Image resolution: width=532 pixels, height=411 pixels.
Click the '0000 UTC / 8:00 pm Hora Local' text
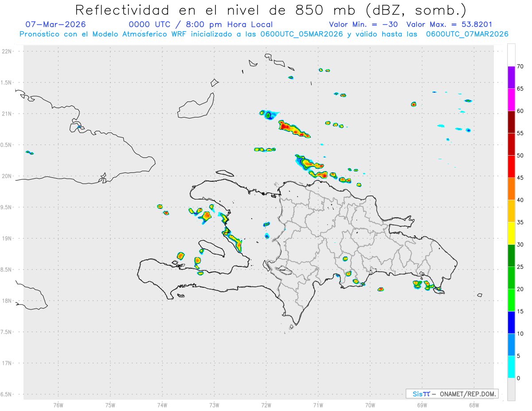click(201, 24)
